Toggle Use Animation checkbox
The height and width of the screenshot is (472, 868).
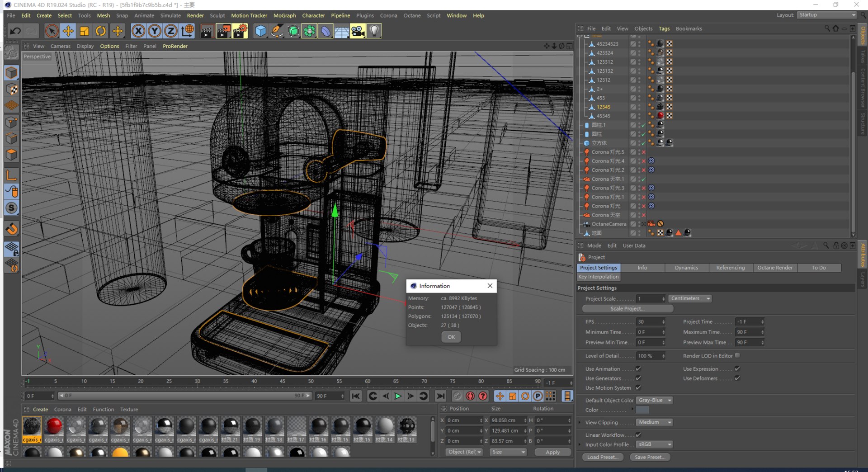(638, 369)
